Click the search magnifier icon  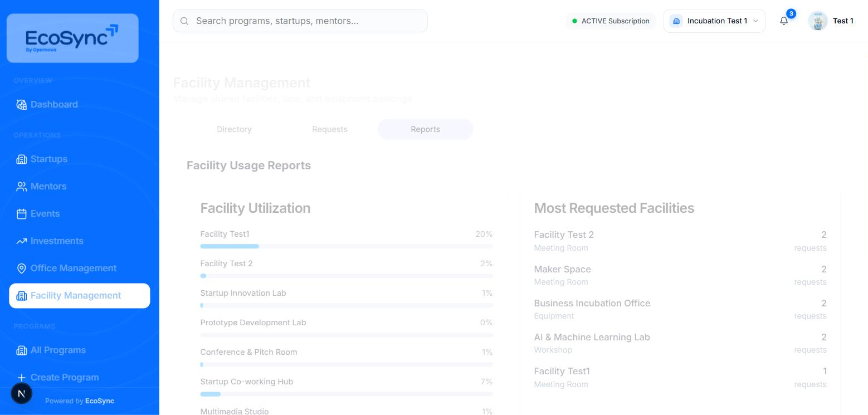[184, 21]
